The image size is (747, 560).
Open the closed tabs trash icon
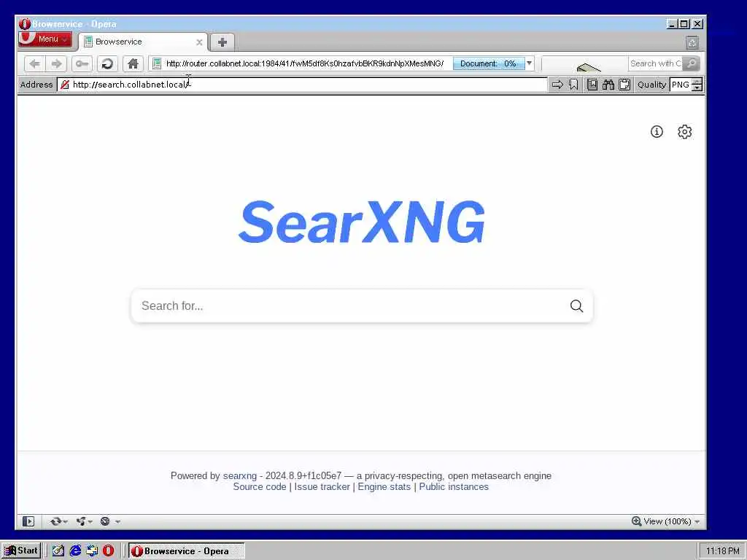point(692,43)
